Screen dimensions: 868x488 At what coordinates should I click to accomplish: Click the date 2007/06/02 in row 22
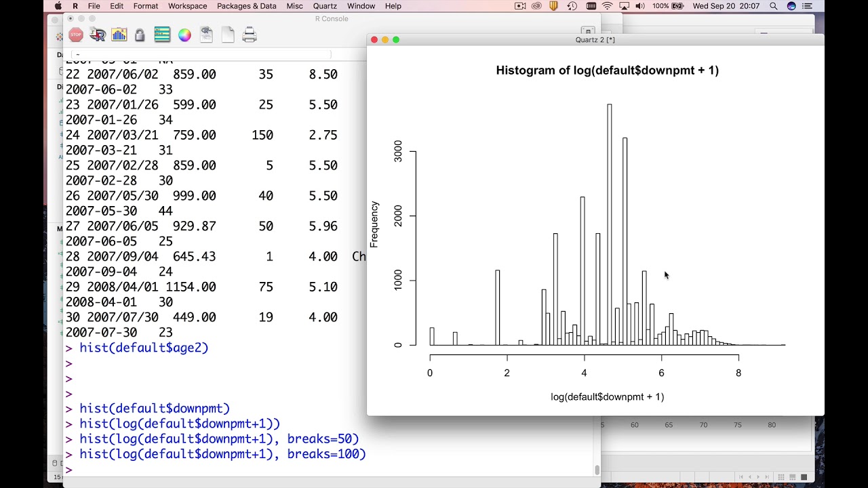pyautogui.click(x=122, y=74)
